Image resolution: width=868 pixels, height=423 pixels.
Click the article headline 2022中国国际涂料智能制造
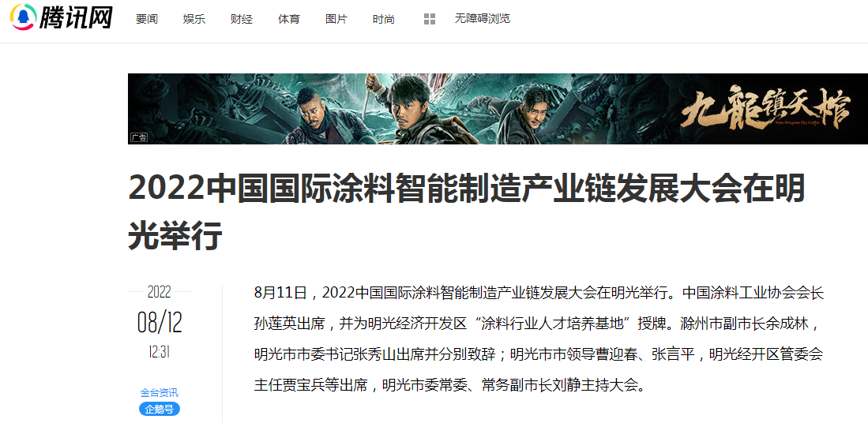[467, 212]
